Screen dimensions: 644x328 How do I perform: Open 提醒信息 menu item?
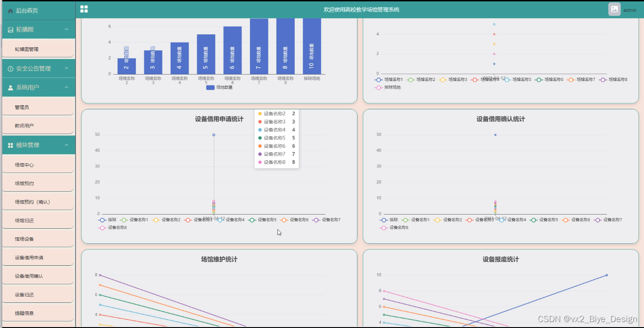click(x=38, y=313)
